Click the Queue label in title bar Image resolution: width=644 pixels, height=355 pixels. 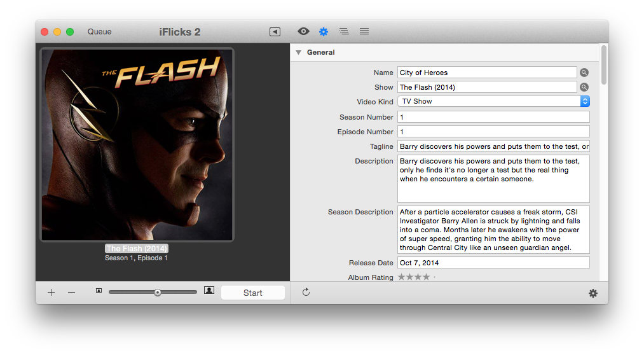99,32
